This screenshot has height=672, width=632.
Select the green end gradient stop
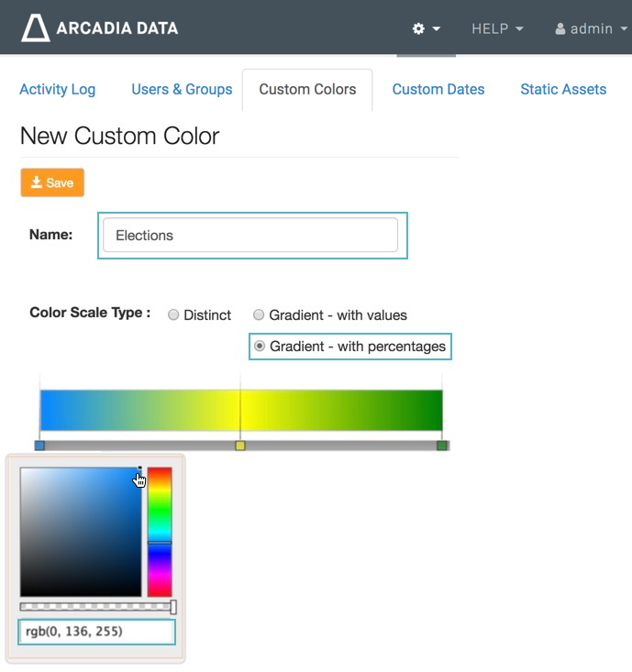tap(442, 446)
